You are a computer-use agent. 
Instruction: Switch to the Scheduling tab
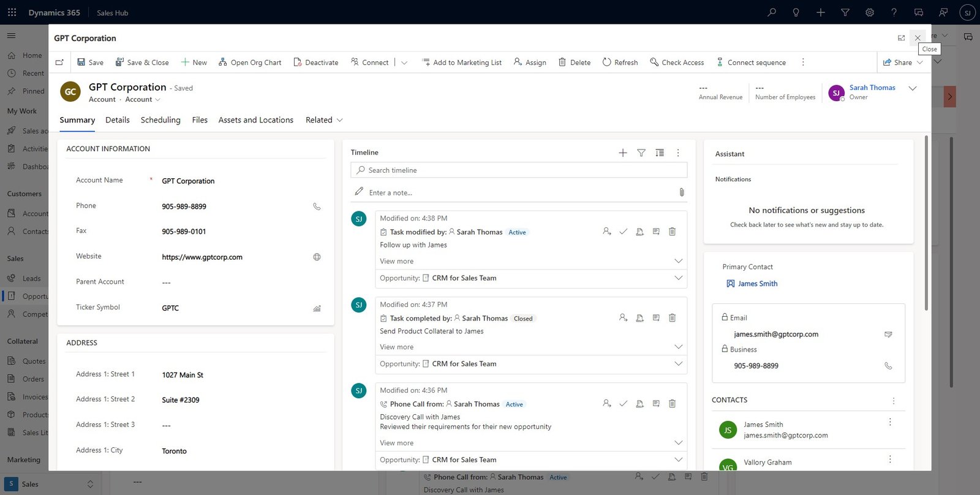160,120
